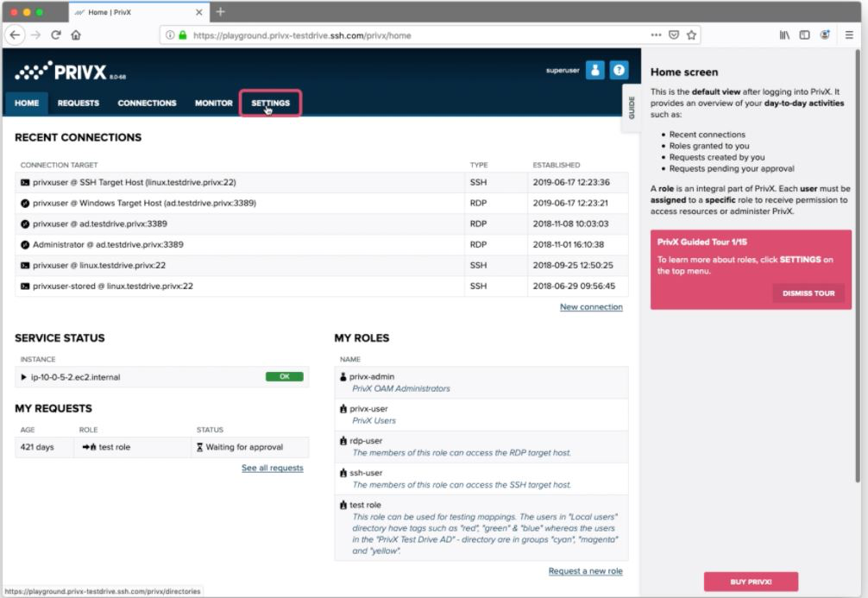Click the Pocket save icon
The width and height of the screenshot is (868, 598).
pyautogui.click(x=674, y=35)
